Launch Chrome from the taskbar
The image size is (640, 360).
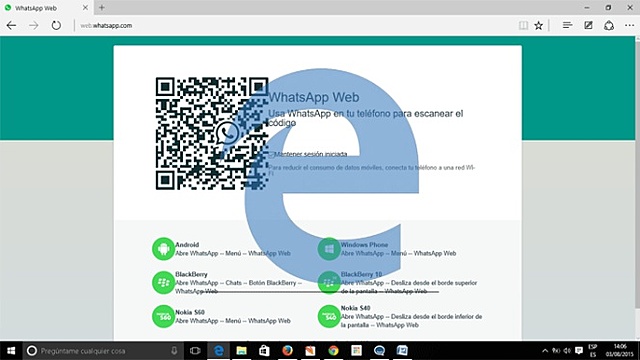tap(333, 351)
